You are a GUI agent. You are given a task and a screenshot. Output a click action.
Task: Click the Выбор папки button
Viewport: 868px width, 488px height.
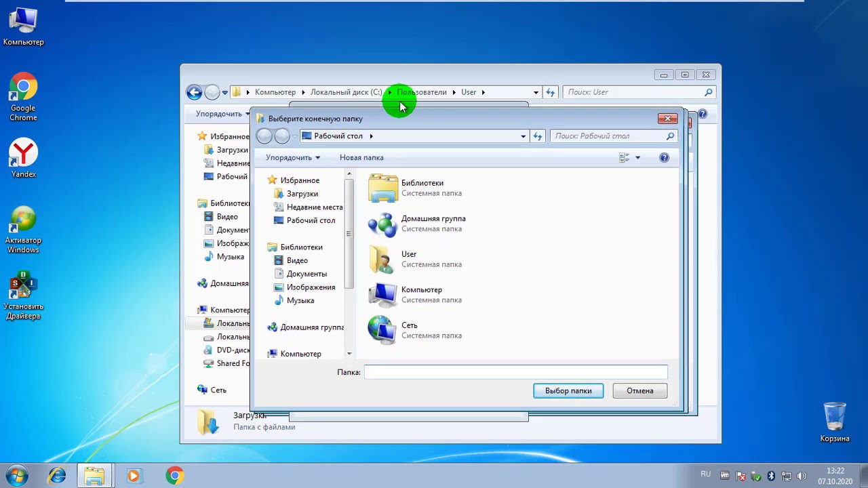point(568,391)
